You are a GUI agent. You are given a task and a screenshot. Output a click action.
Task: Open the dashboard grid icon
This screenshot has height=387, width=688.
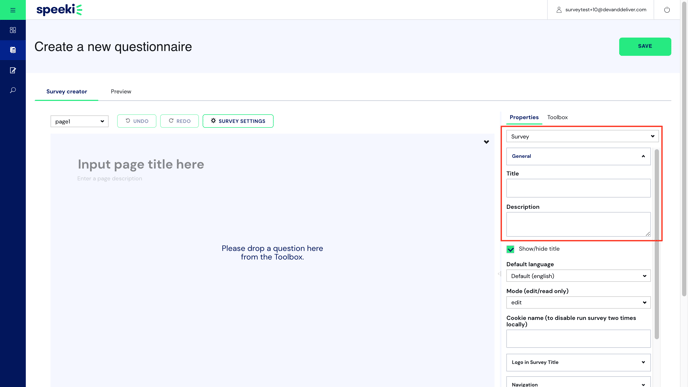coord(13,30)
